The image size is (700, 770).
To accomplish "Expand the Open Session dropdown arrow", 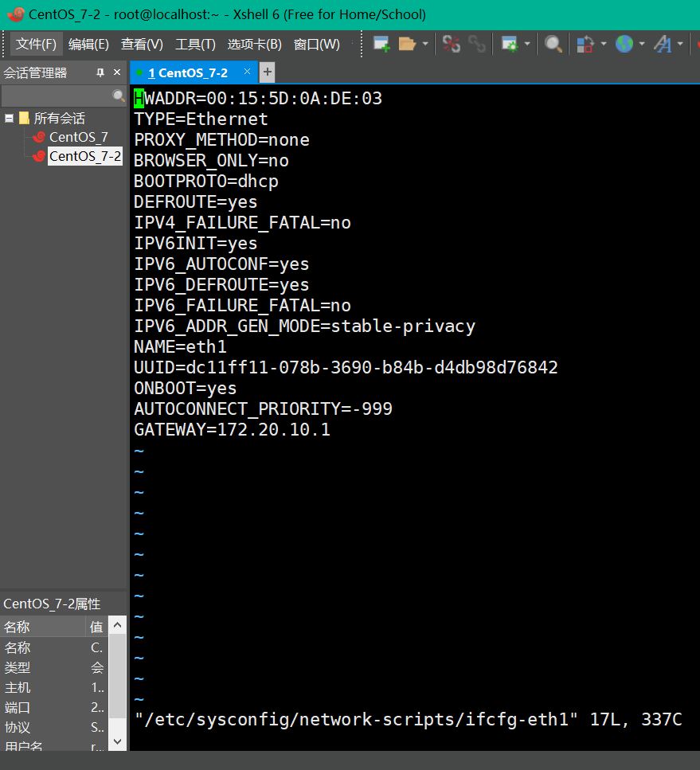I will point(425,45).
